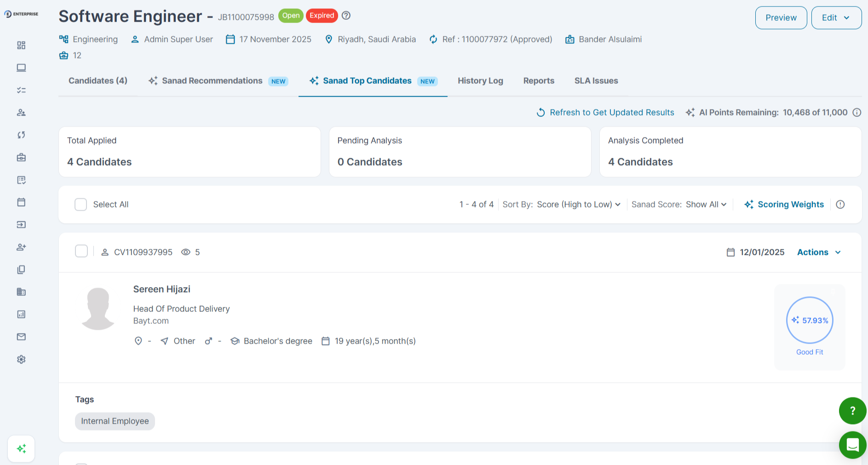Click the dashboard grid icon in sidebar

[21, 45]
